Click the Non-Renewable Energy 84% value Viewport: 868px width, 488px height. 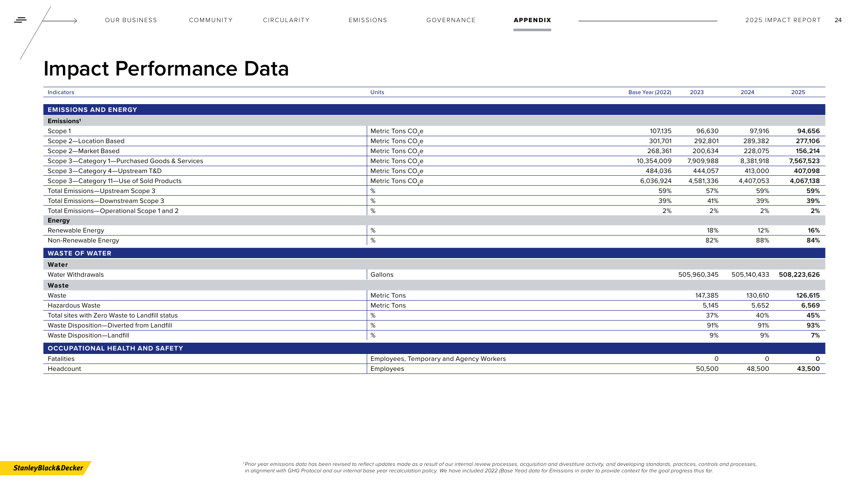pyautogui.click(x=813, y=240)
